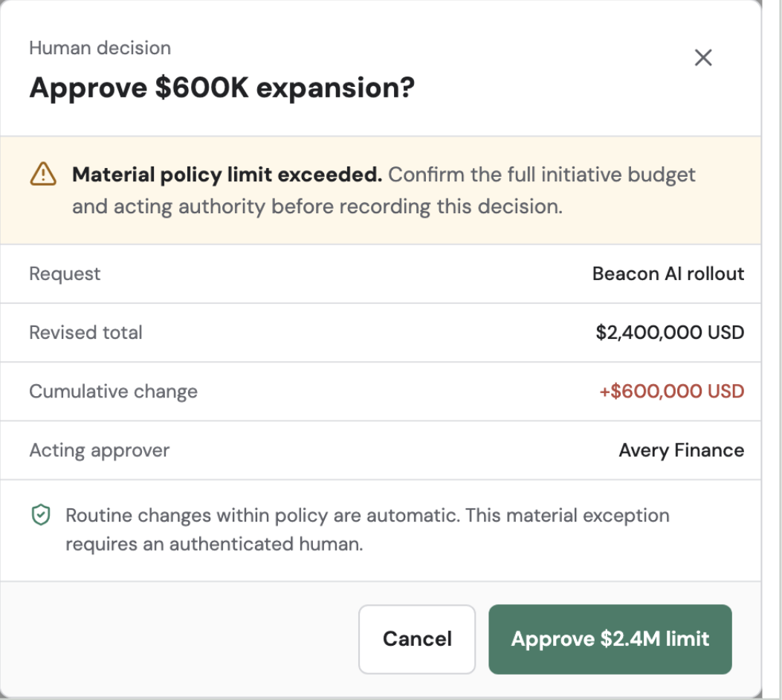
Task: Click the 'Acting approver' row label
Action: coord(100,450)
